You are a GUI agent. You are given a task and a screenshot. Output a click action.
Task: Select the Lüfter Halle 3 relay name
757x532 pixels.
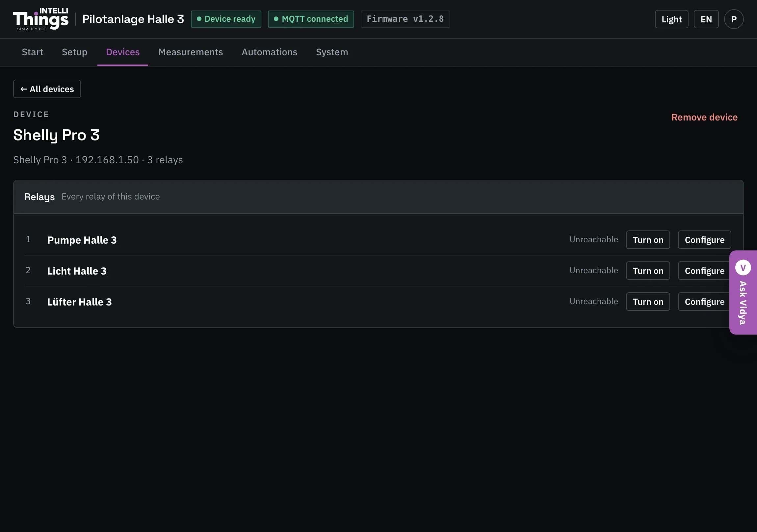tap(79, 302)
